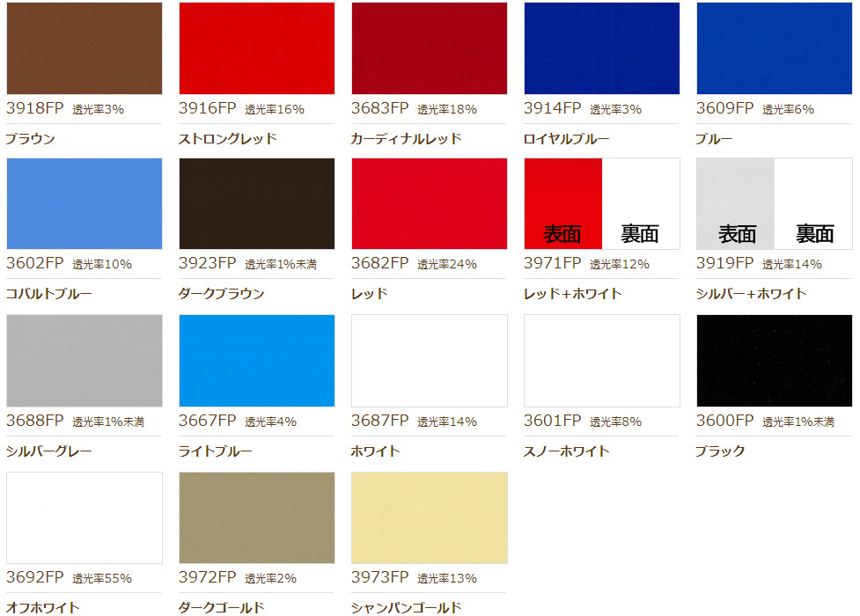860x616 pixels.
Task: Pick the Light Blue 3667FP swatch
Action: pyautogui.click(x=257, y=361)
